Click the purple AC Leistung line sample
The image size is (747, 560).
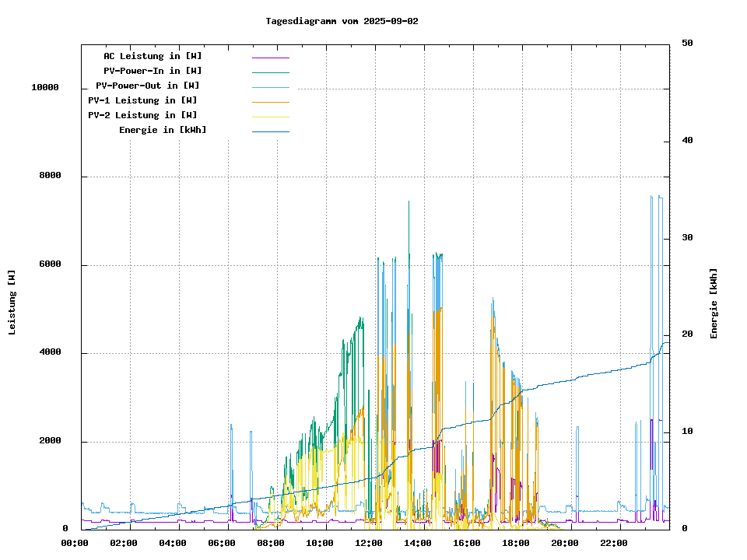270,57
